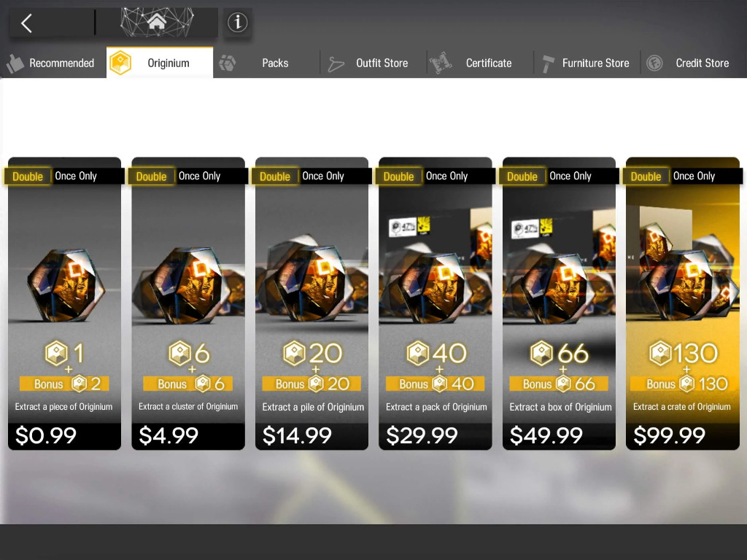Open the home network icon
This screenshot has height=560, width=747.
pyautogui.click(x=157, y=22)
